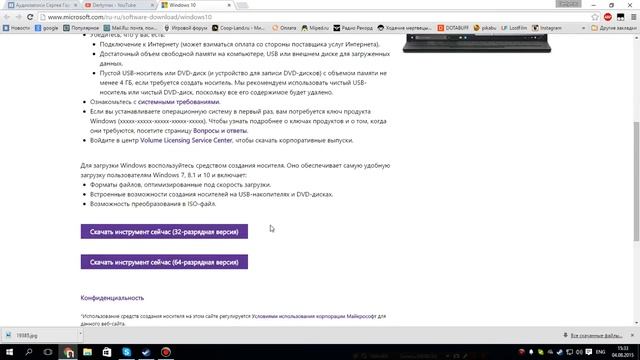Close the Windows 10 tab
This screenshot has height=360, width=640.
pyautogui.click(x=229, y=5)
